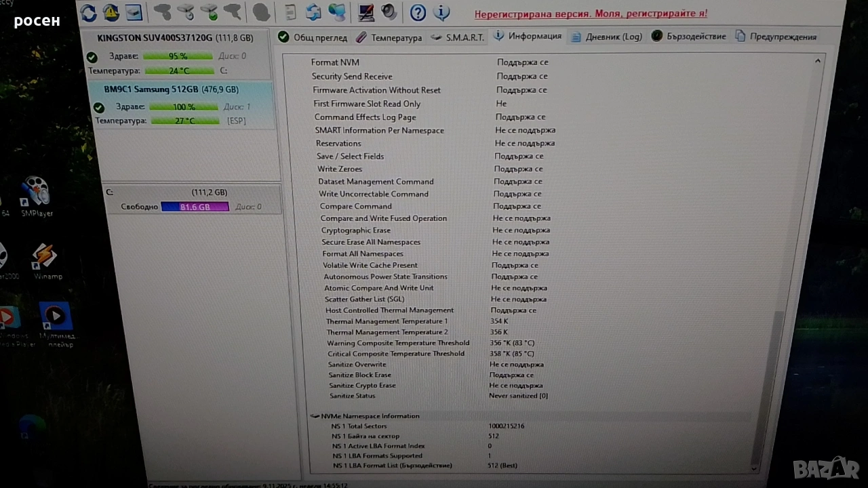This screenshot has height=488, width=868.
Task: Open the help question mark icon
Action: [418, 12]
